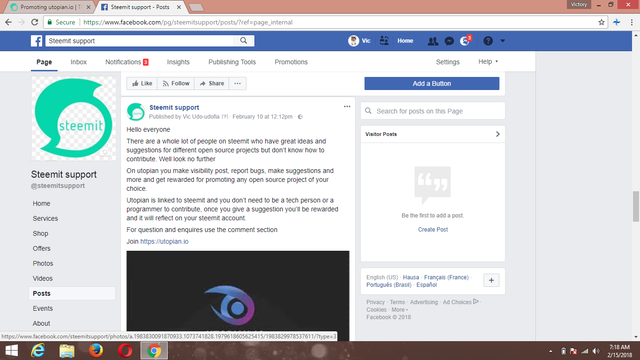Click the Share button
Screen dimensions: 640x360
pos(212,83)
